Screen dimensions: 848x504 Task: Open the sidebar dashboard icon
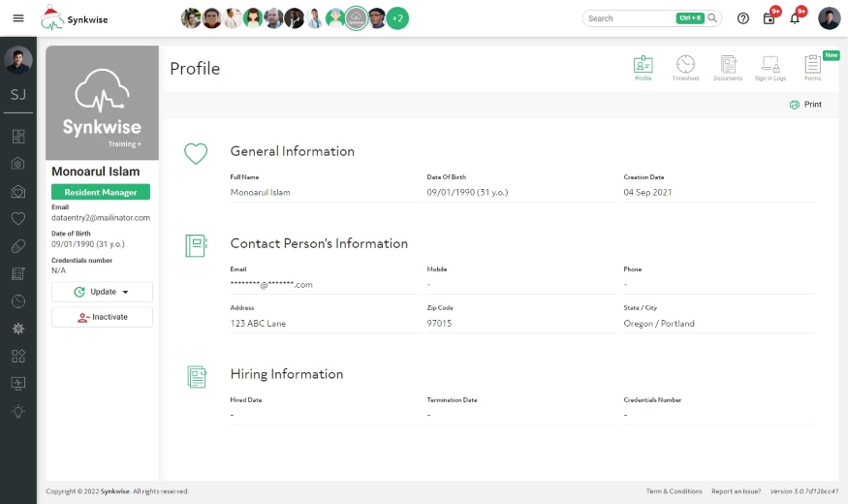[17, 136]
